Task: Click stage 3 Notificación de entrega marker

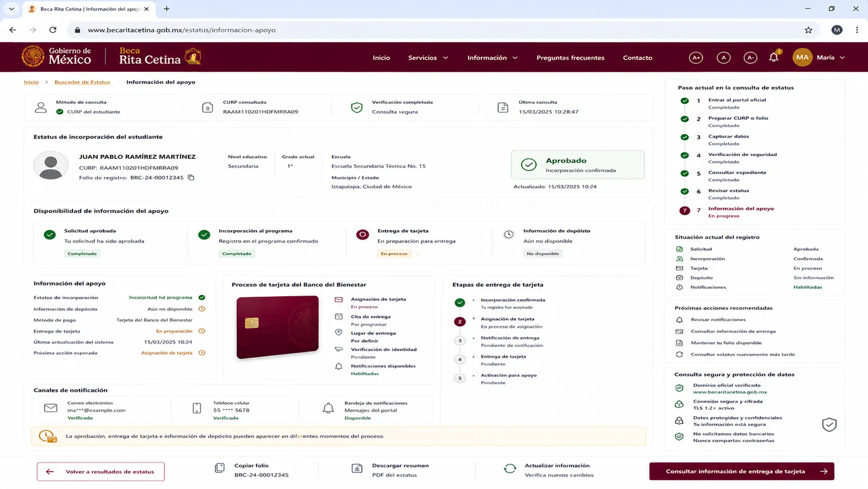Action: click(x=459, y=340)
